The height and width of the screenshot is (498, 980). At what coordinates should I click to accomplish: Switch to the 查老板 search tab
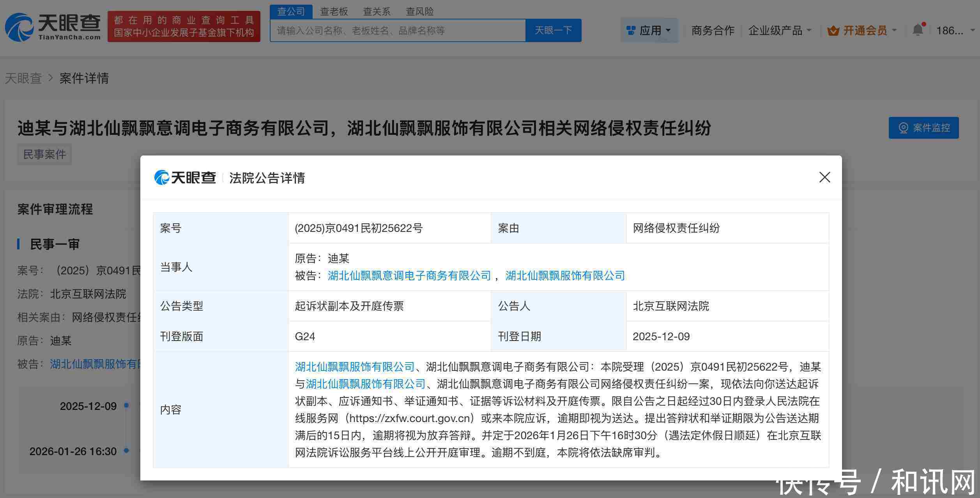(x=333, y=11)
